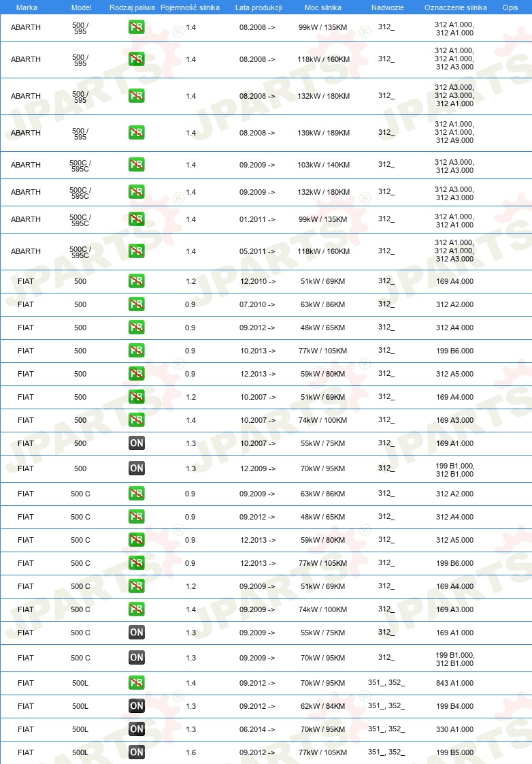Viewport: 532px width, 764px height.
Task: Click the Marka column header
Action: coord(27,7)
